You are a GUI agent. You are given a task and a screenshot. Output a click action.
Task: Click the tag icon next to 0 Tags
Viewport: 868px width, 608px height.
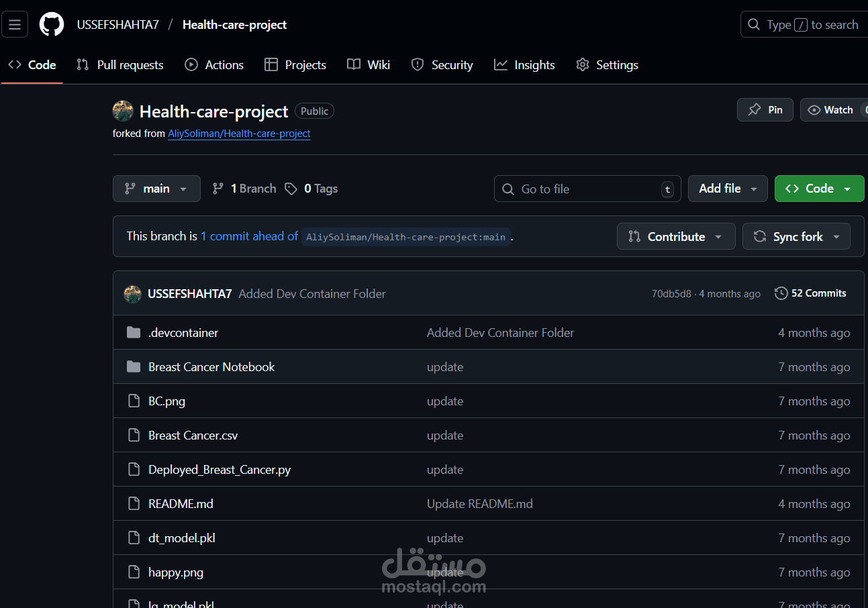291,189
